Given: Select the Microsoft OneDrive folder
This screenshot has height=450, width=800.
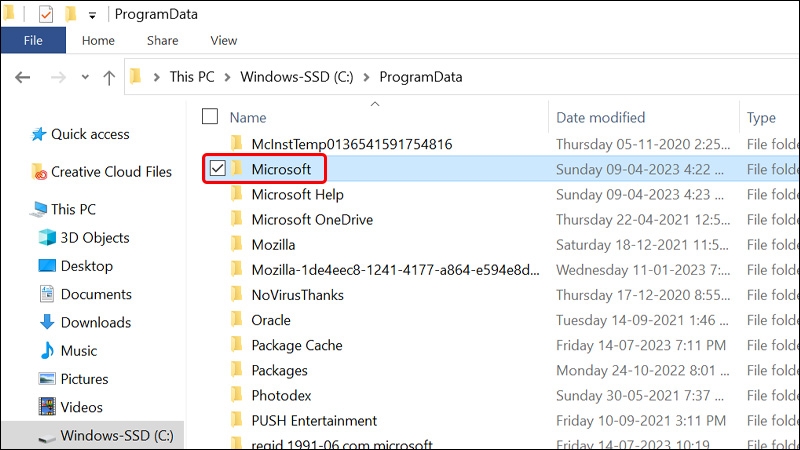Looking at the screenshot, I should (312, 220).
